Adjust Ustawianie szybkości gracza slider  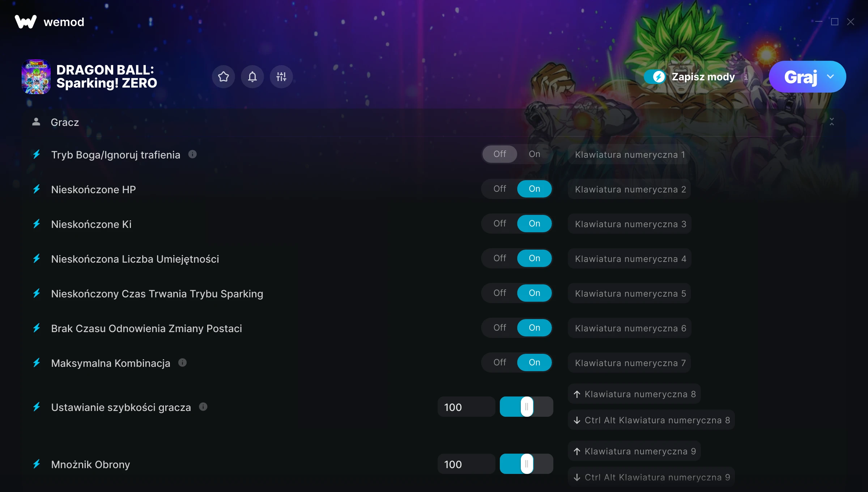[527, 407]
